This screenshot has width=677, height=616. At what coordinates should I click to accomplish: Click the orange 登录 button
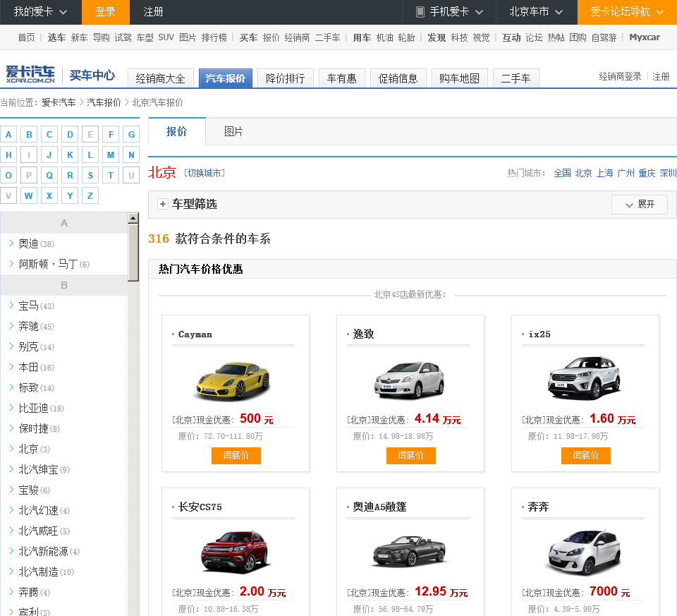tap(105, 12)
